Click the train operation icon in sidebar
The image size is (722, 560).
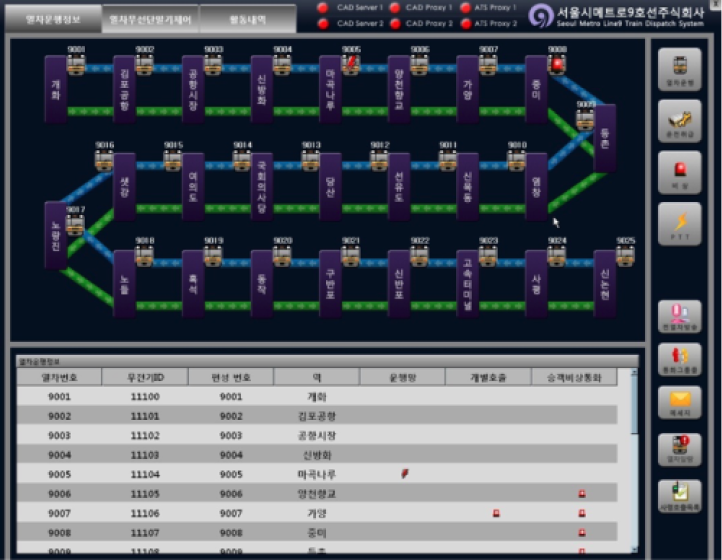(682, 72)
